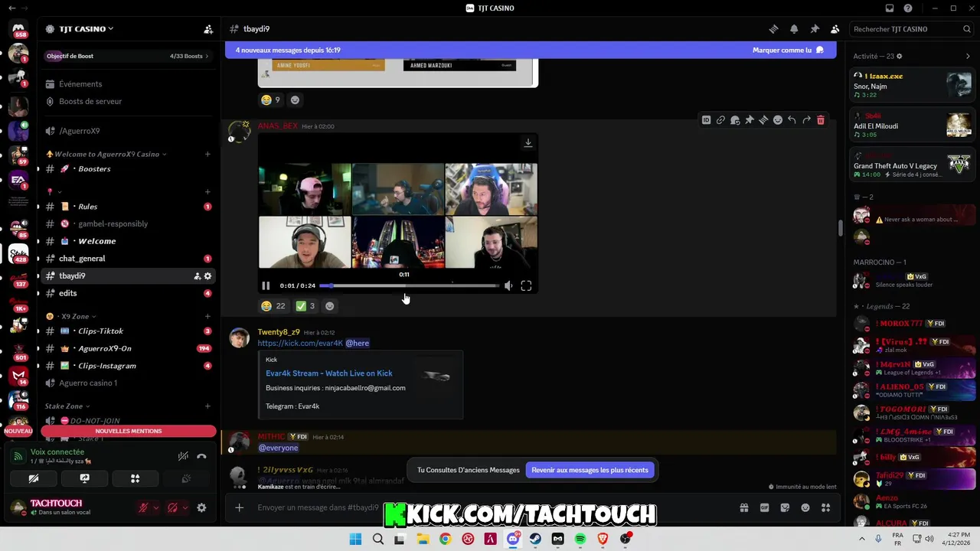The image size is (980, 551).
Task: Open notification settings bell icon
Action: [794, 29]
